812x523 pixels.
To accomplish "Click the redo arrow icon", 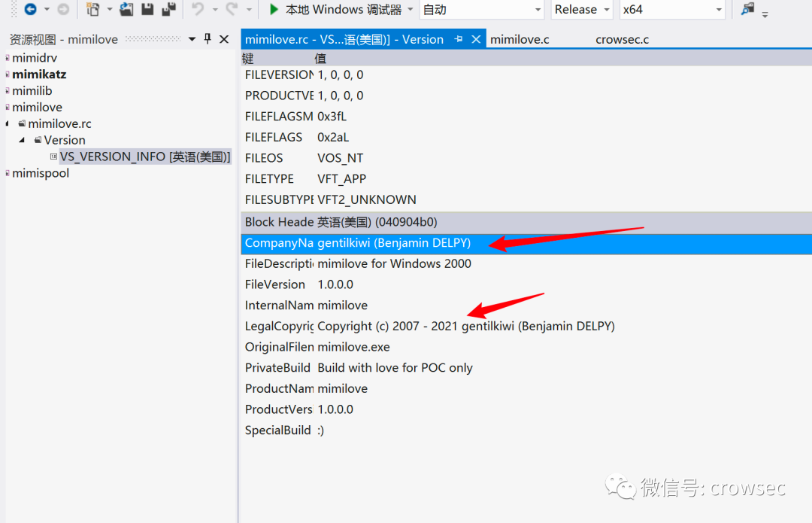I will pos(232,9).
